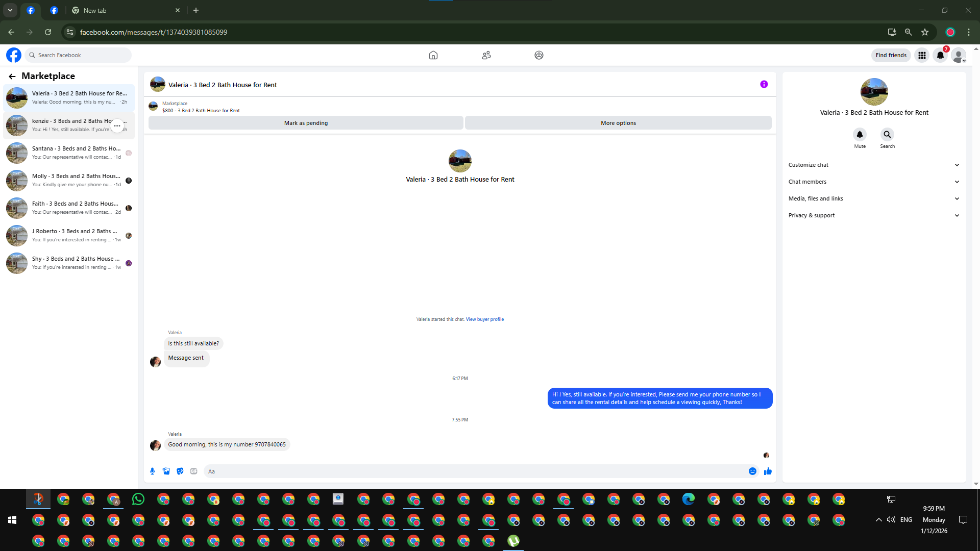
Task: Click the voice clip microphone icon
Action: (x=152, y=471)
